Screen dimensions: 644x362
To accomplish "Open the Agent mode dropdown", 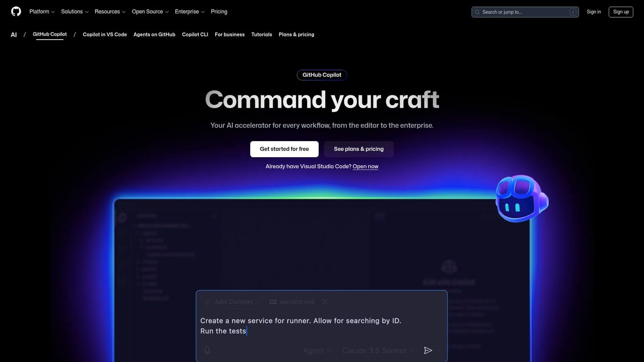I will point(316,350).
